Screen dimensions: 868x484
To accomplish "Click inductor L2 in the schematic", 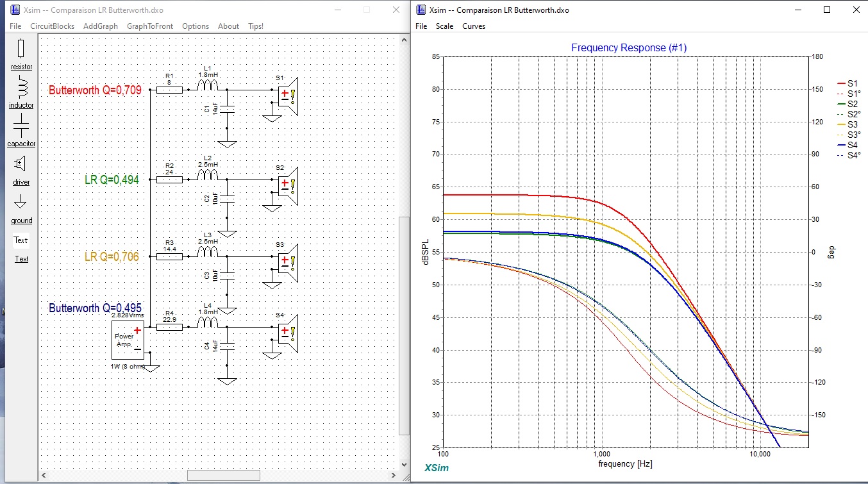I will point(208,176).
